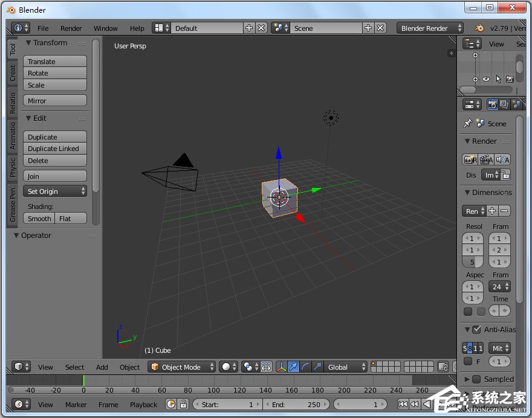Toggle the eye visibility icon in outliner

point(486,79)
